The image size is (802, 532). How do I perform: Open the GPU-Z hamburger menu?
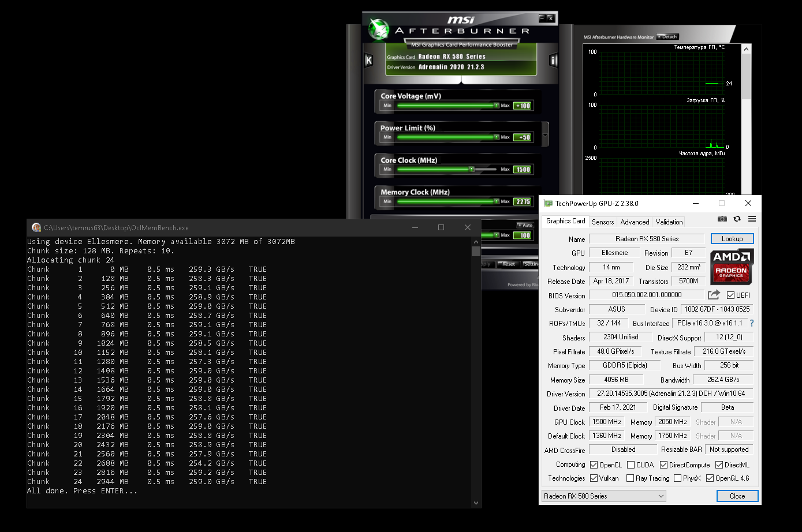coord(752,219)
